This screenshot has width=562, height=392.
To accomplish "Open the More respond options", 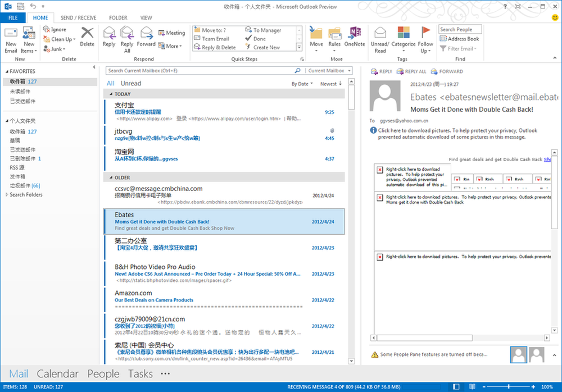I will point(170,46).
